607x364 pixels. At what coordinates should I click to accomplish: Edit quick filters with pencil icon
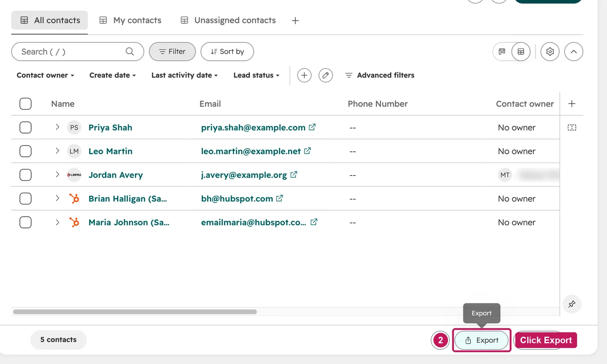(326, 75)
